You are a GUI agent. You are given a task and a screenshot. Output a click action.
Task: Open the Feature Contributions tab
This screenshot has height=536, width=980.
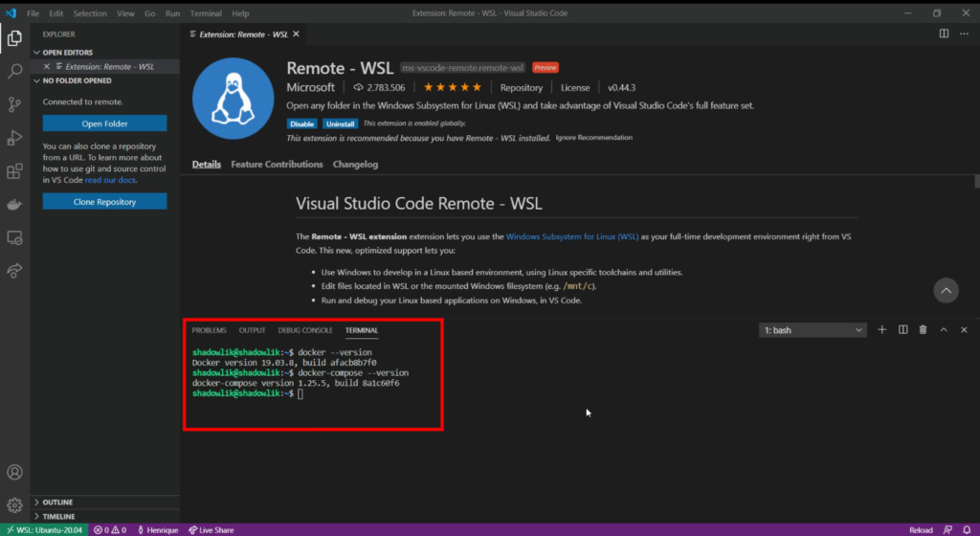(277, 165)
